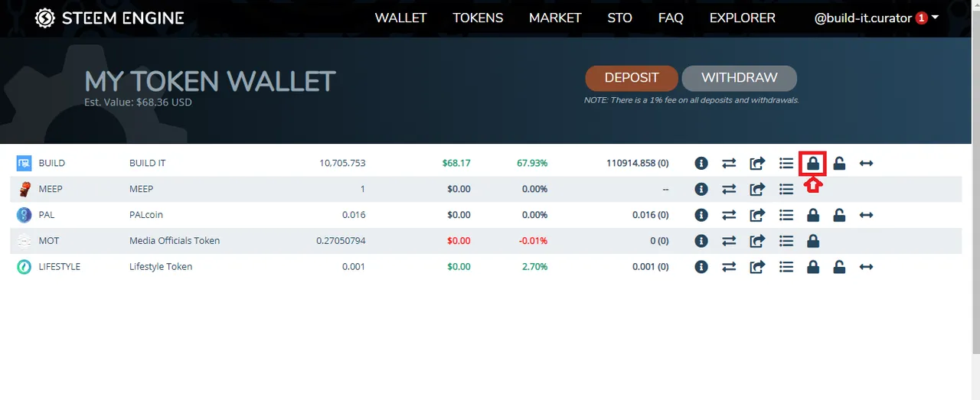Click staked amount 110914.858 (0)
This screenshot has width=980, height=400.
(x=637, y=163)
